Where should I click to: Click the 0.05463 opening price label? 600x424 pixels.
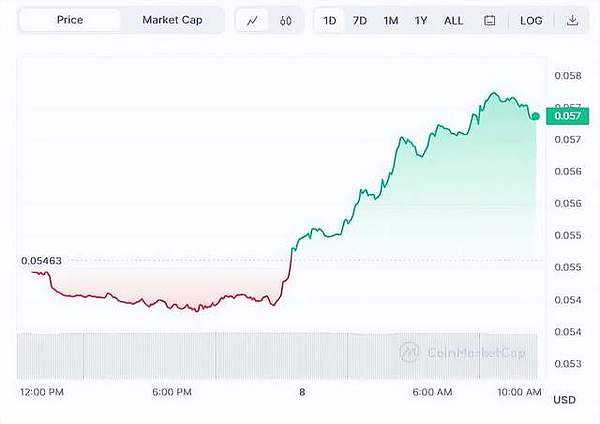tap(41, 261)
